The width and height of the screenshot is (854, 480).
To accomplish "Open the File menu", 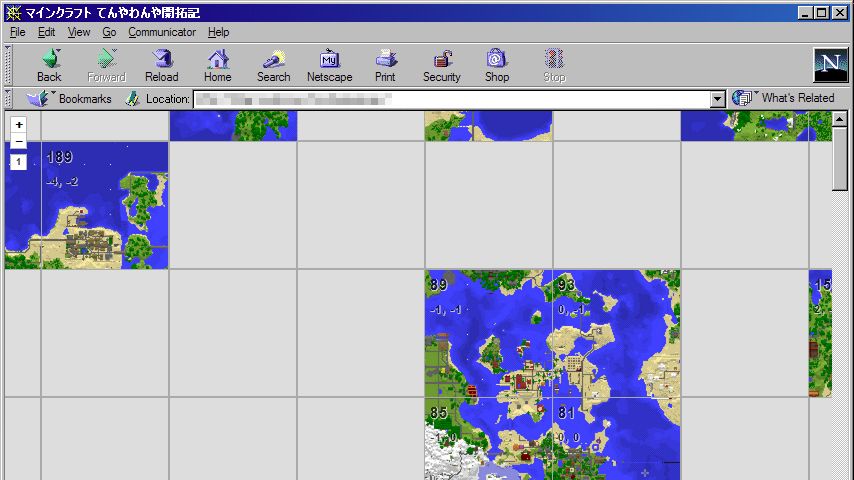I will click(17, 32).
